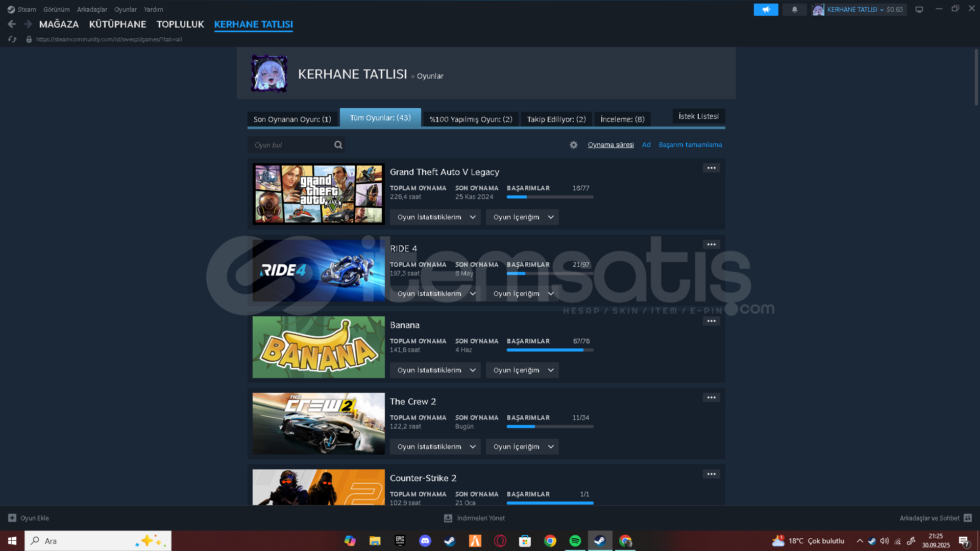The width and height of the screenshot is (980, 551).
Task: Open the three-dot menu for Banana
Action: (711, 321)
